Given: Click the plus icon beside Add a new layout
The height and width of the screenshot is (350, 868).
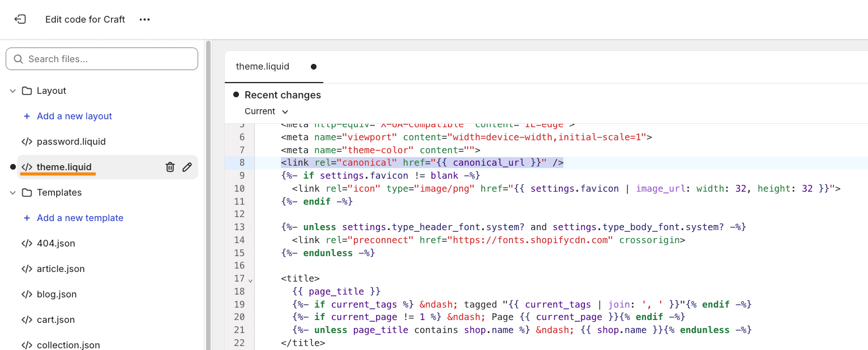Looking at the screenshot, I should click(26, 116).
